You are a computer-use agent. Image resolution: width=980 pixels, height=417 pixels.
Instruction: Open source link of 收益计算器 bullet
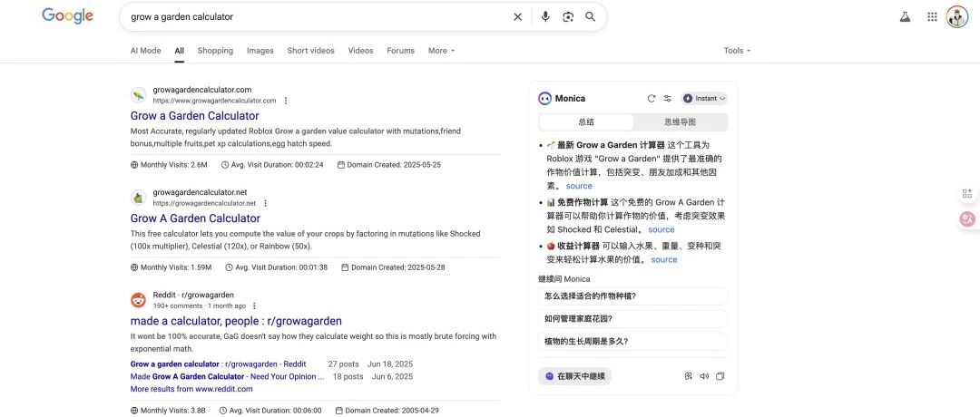[x=663, y=259]
